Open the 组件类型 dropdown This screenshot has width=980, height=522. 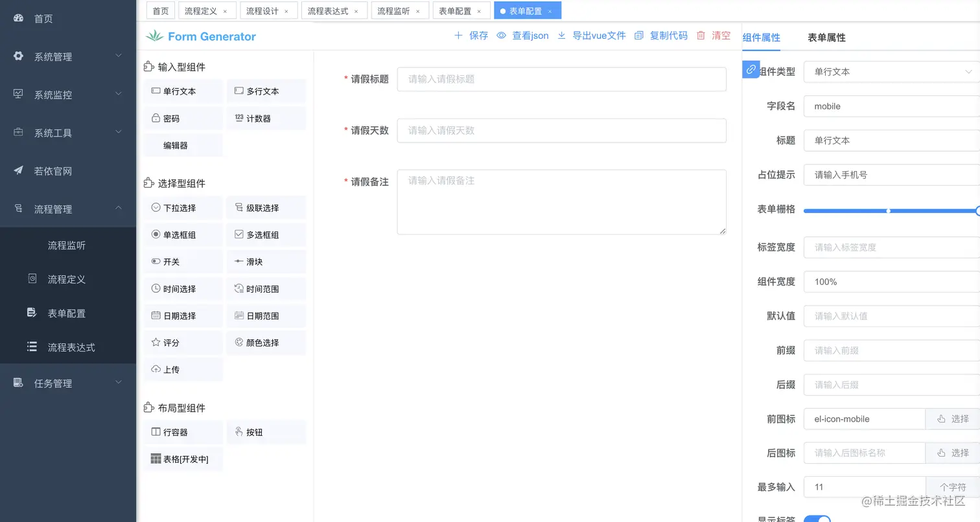pos(892,72)
